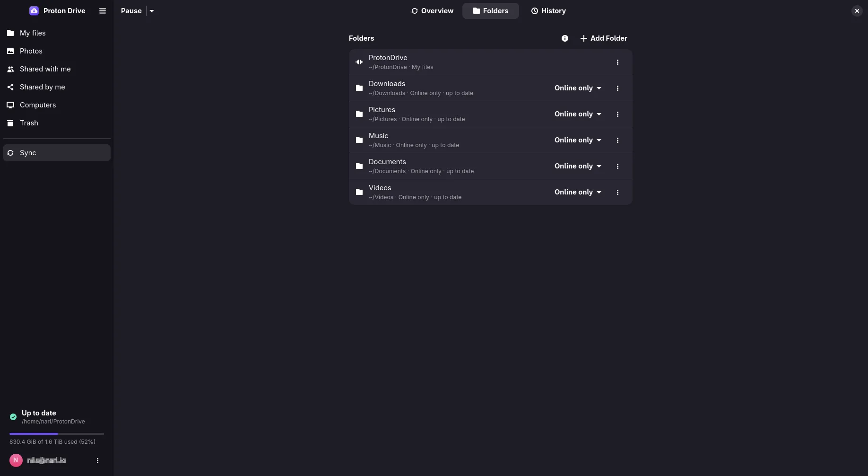Open more options for Downloads folder
The image size is (868, 476).
(x=617, y=88)
